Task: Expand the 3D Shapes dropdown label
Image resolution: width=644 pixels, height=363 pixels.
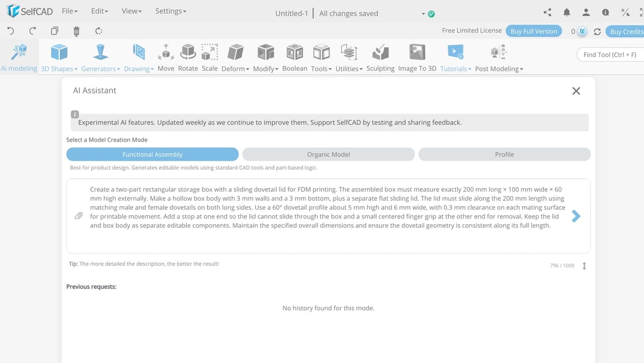Action: [59, 69]
